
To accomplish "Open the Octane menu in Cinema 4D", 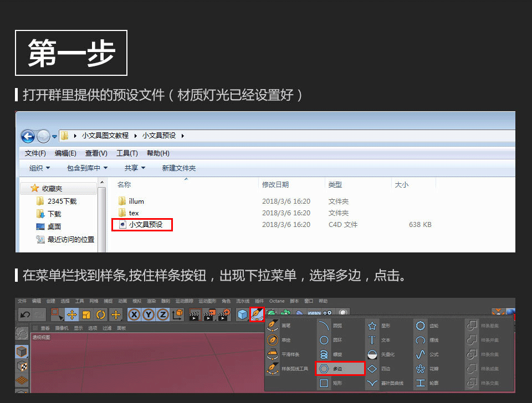I will 276,301.
